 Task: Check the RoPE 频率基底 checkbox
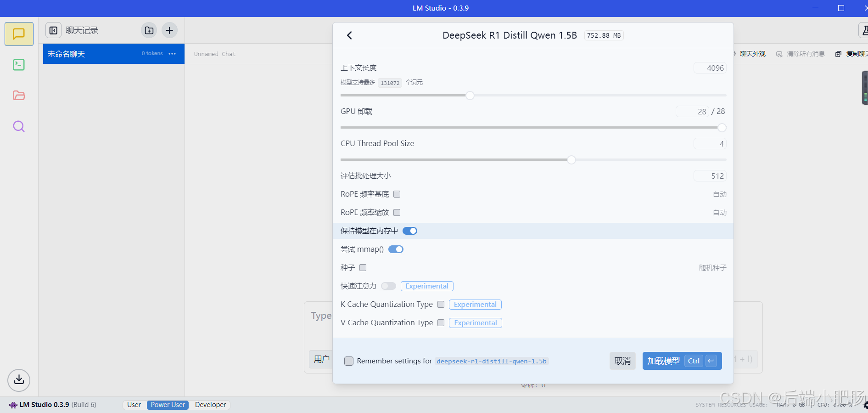coord(397,194)
